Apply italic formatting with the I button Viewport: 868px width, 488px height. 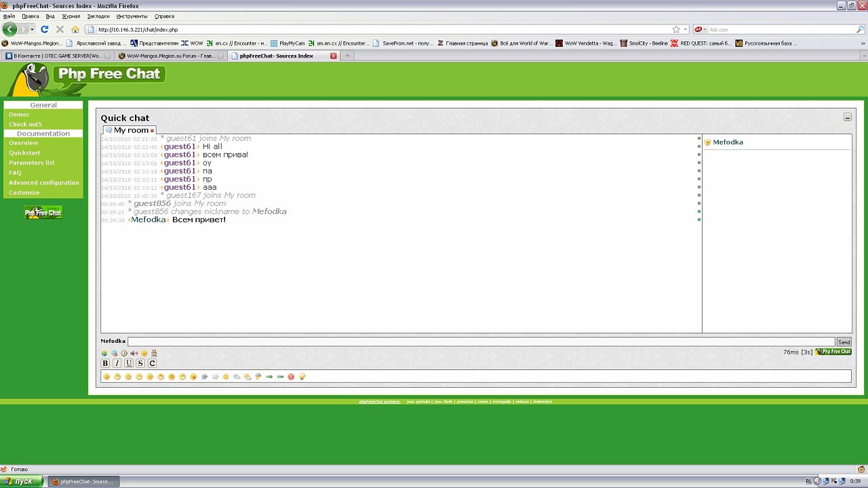tap(117, 363)
